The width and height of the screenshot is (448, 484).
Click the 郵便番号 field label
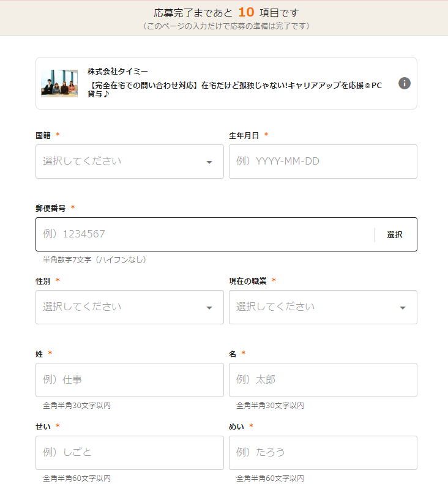pyautogui.click(x=51, y=209)
